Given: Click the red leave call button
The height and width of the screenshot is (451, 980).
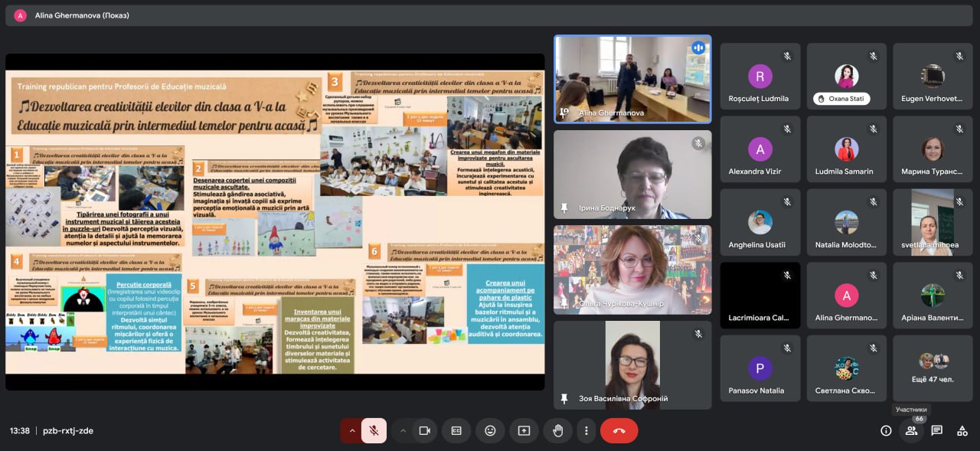Looking at the screenshot, I should pos(619,430).
